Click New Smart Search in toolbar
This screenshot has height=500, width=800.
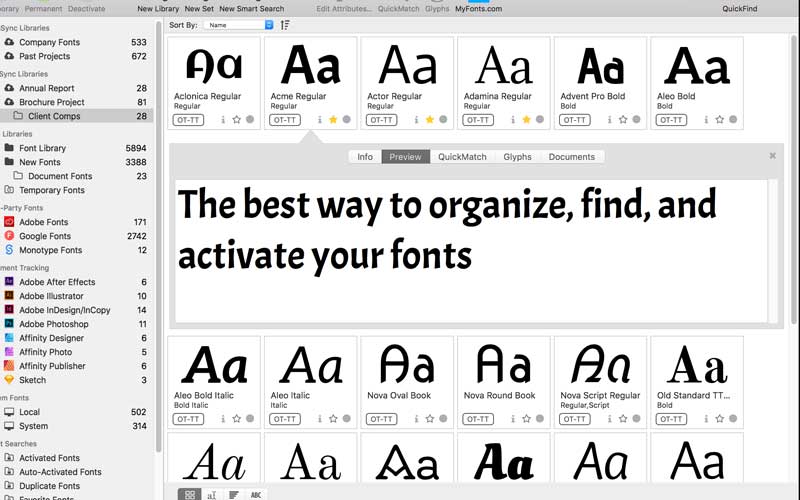[252, 9]
